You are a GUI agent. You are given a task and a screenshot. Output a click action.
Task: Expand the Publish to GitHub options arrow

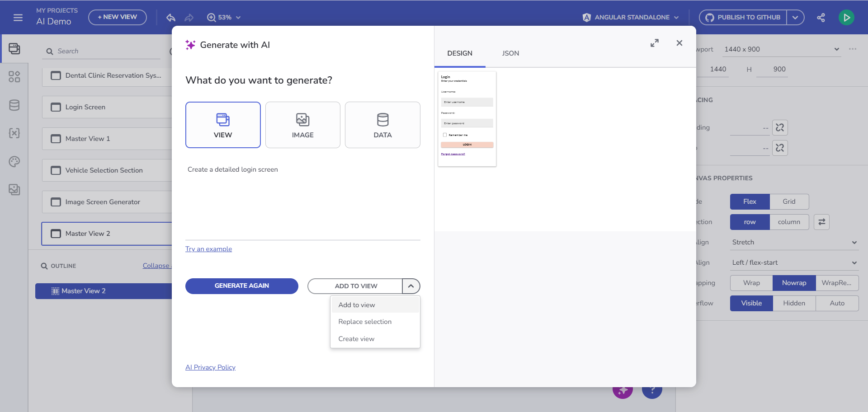click(x=795, y=18)
